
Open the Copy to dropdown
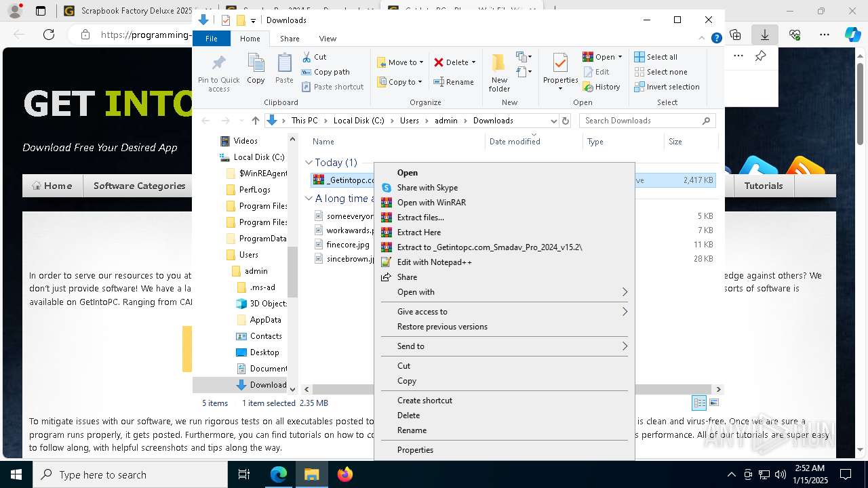(x=399, y=82)
